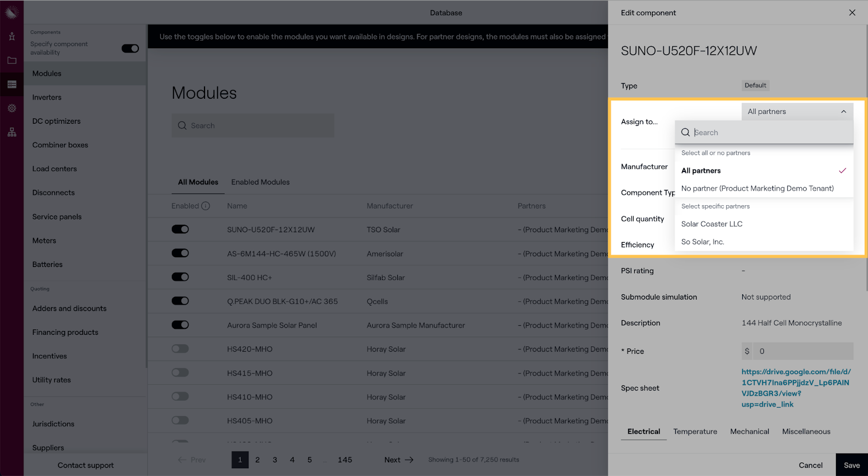The height and width of the screenshot is (476, 868).
Task: Open Combiner boxes in the sidebar
Action: pos(85,145)
